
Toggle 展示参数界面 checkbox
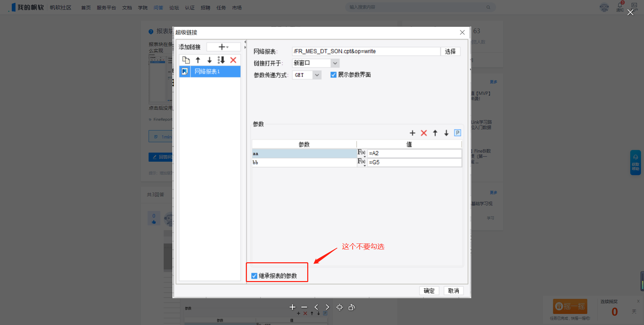333,75
